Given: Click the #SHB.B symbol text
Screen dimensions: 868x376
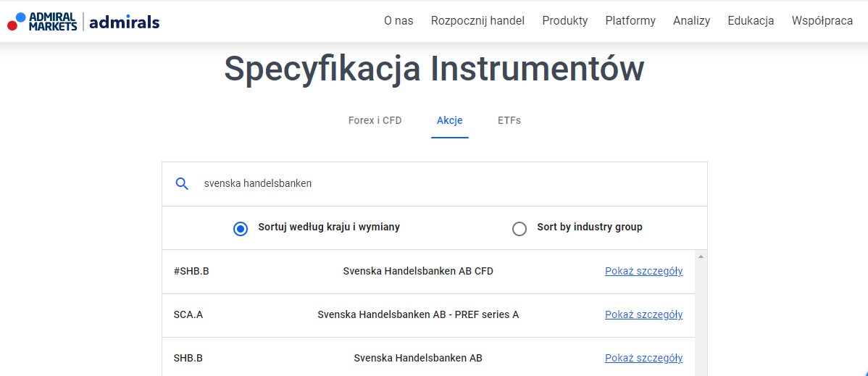Looking at the screenshot, I should [191, 272].
